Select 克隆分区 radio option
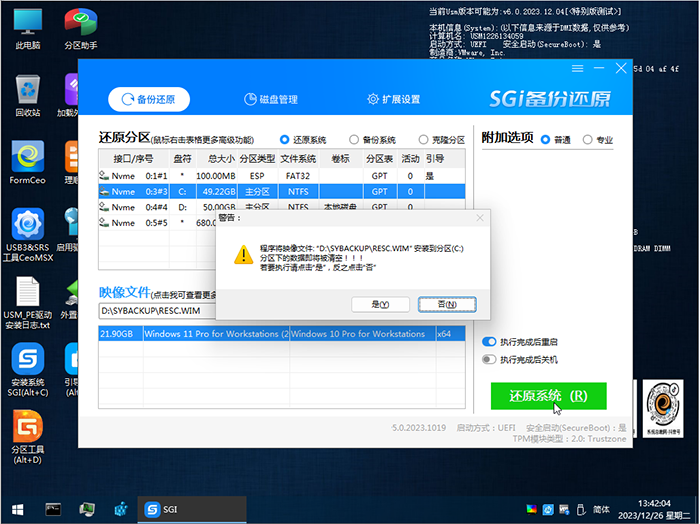 pos(442,140)
